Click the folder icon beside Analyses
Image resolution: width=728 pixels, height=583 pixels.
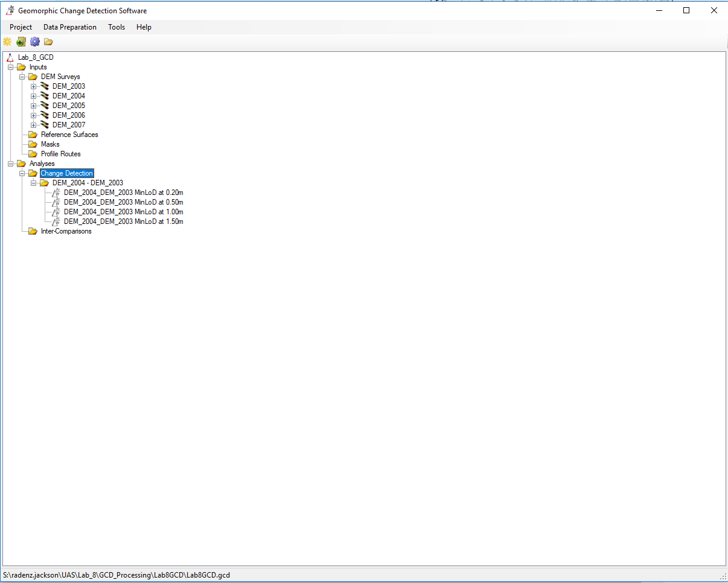point(21,164)
